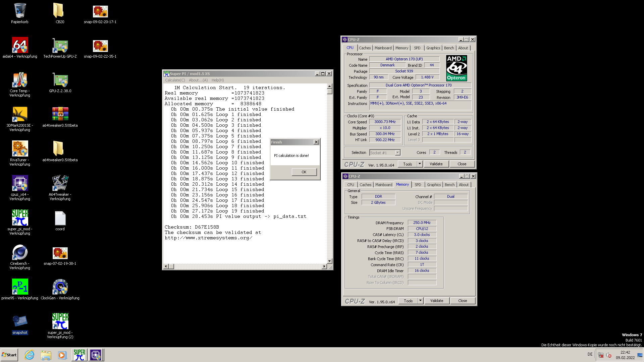The image size is (644, 362).
Task: Open Calculate(C) menu in Super PI
Action: pyautogui.click(x=175, y=80)
